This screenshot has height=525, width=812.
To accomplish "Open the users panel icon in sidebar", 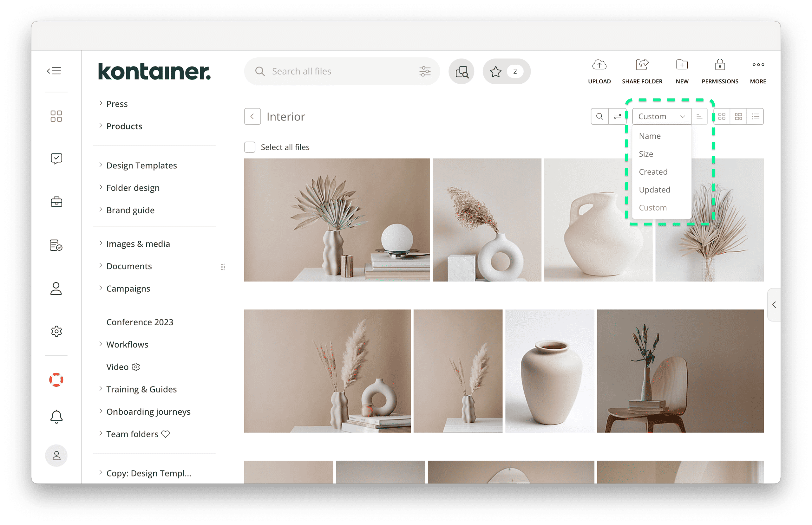I will pos(56,289).
